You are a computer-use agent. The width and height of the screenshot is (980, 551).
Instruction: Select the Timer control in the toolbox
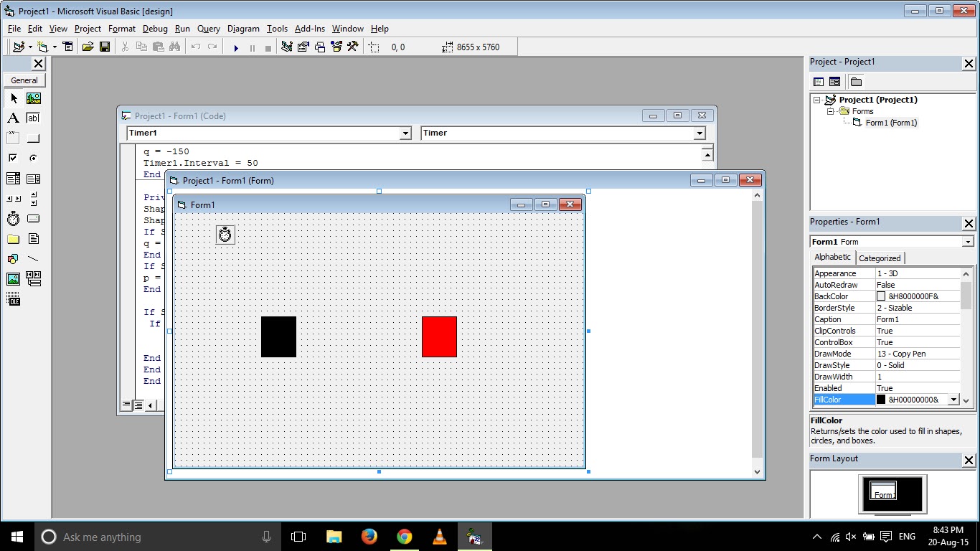tap(13, 219)
